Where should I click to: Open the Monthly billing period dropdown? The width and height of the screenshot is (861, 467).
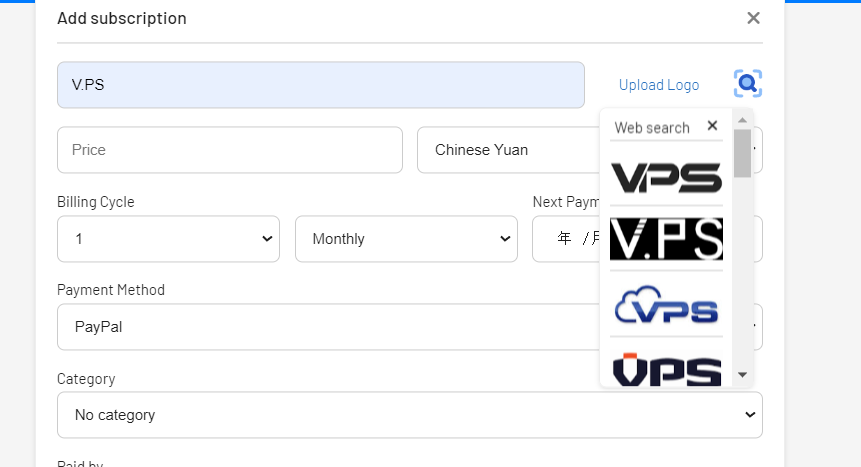click(406, 239)
